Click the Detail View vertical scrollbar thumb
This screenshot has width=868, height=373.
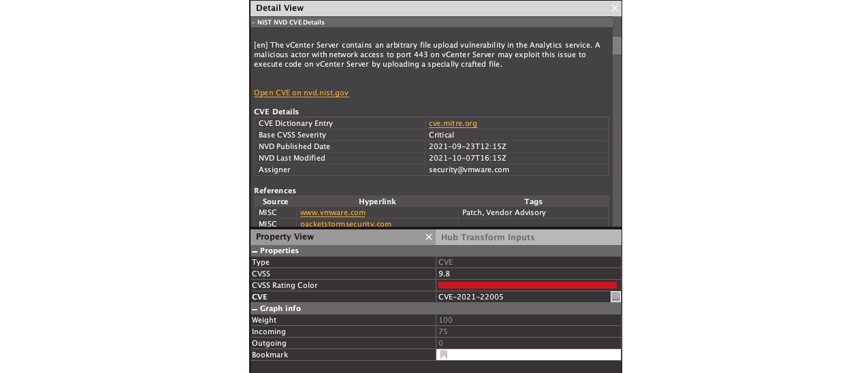point(617,46)
